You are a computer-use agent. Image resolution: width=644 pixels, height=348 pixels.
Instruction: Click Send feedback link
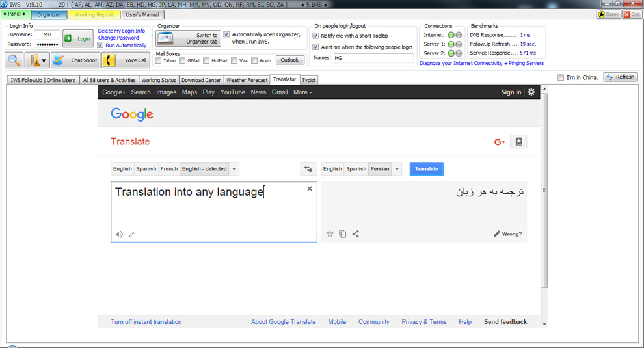click(x=505, y=322)
